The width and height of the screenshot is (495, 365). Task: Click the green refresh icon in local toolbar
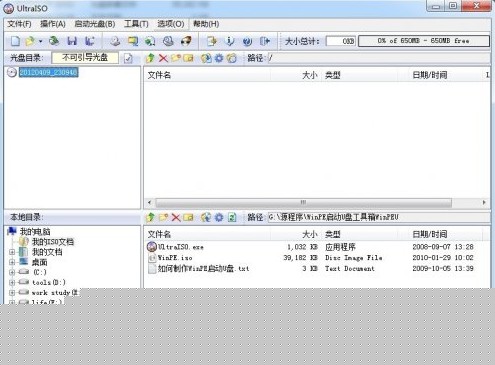click(x=232, y=218)
